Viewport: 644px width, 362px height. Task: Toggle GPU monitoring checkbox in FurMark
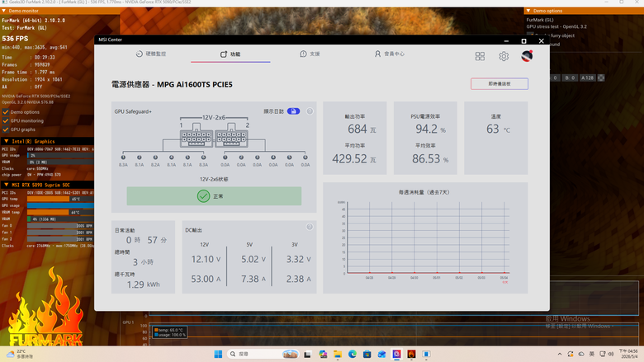(x=5, y=120)
